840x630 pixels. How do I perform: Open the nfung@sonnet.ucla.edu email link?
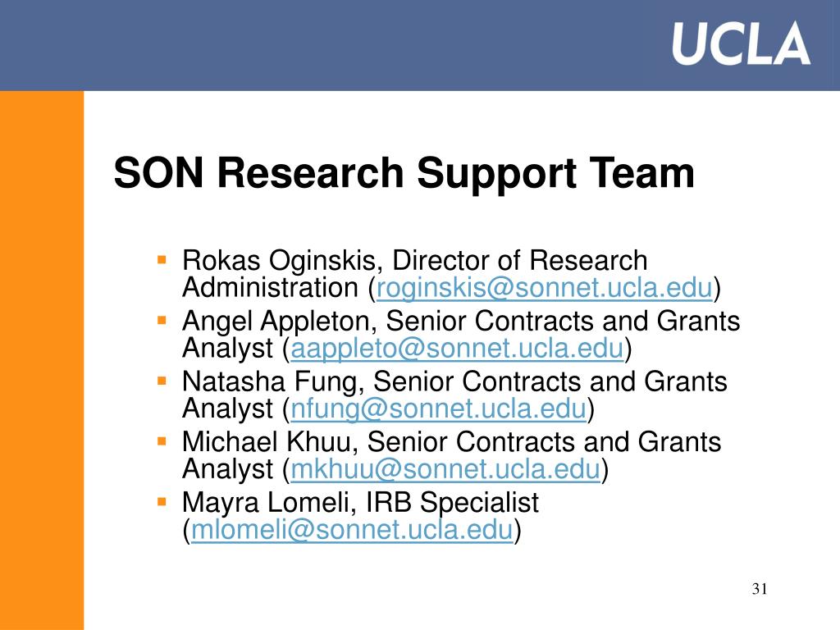[x=438, y=409]
